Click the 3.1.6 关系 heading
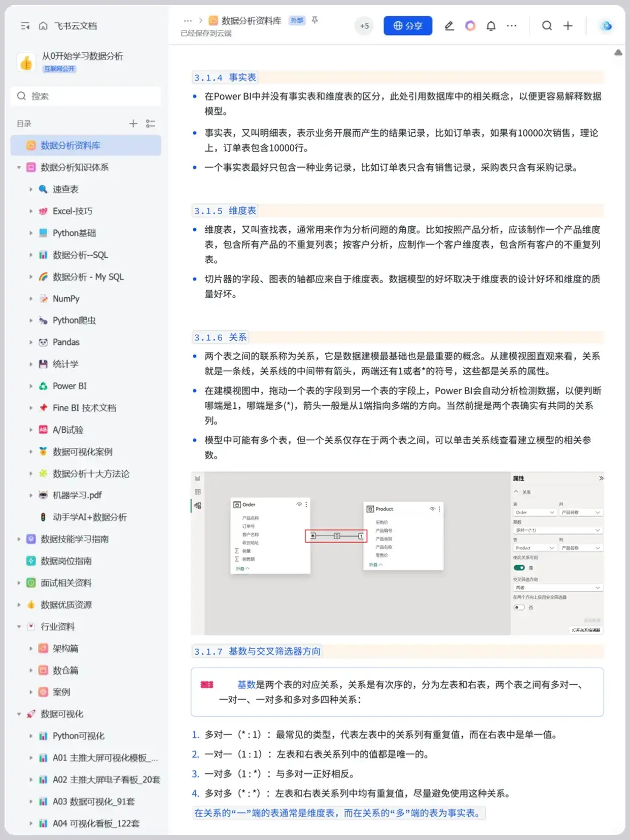 221,337
